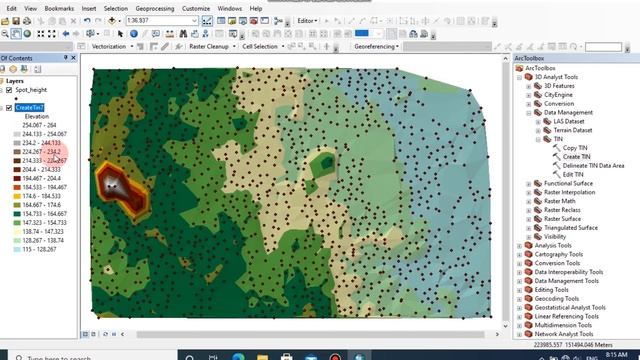Select the Spatial layer named CreateTin7
This screenshot has height=360, width=640.
point(29,108)
